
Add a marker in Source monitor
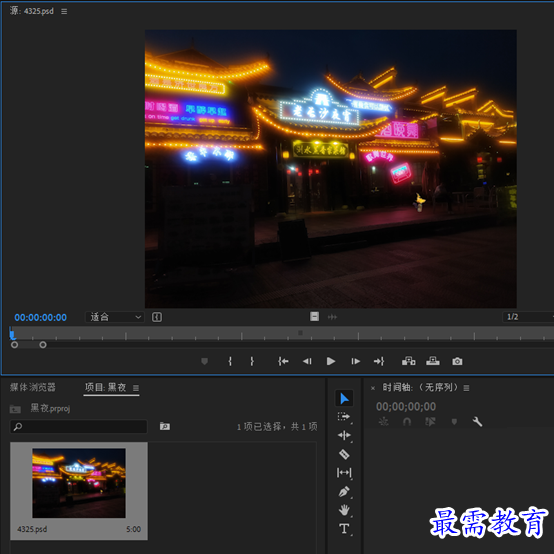point(204,361)
